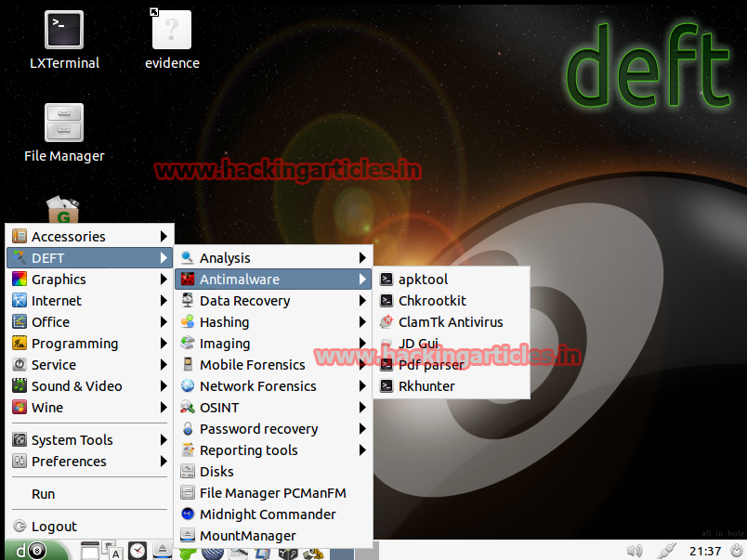Open the Preferences menu category
This screenshot has width=747, height=560.
[89, 461]
